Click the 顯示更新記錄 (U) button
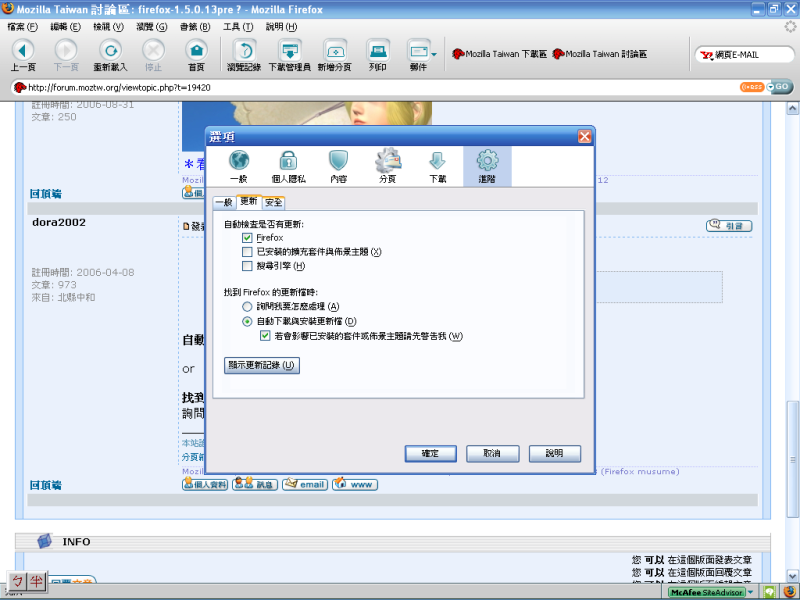 262,365
